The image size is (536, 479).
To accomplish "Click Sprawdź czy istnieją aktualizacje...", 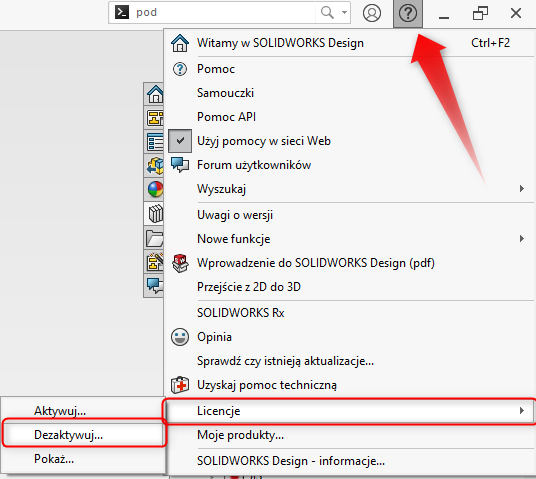I will click(x=350, y=361).
